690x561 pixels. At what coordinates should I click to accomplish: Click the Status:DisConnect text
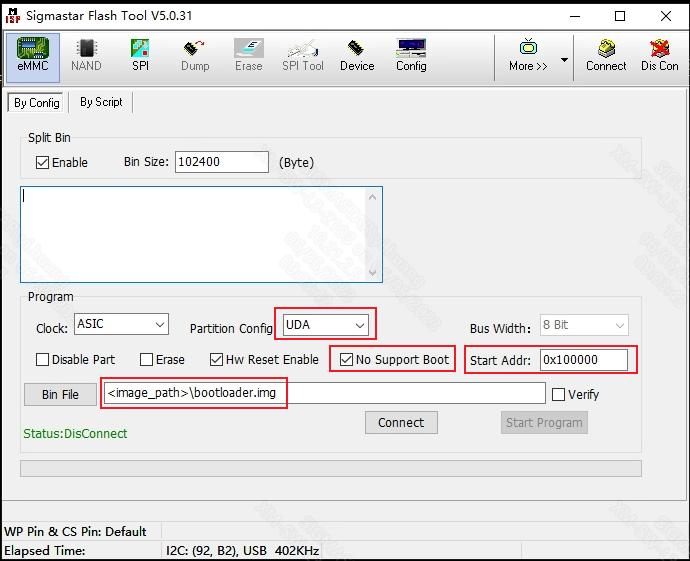click(75, 434)
